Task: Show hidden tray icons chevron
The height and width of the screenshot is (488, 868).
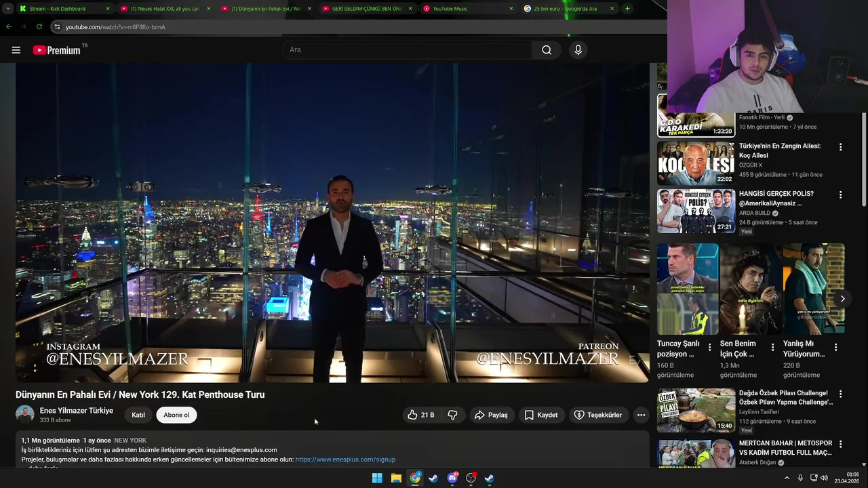Action: click(787, 478)
